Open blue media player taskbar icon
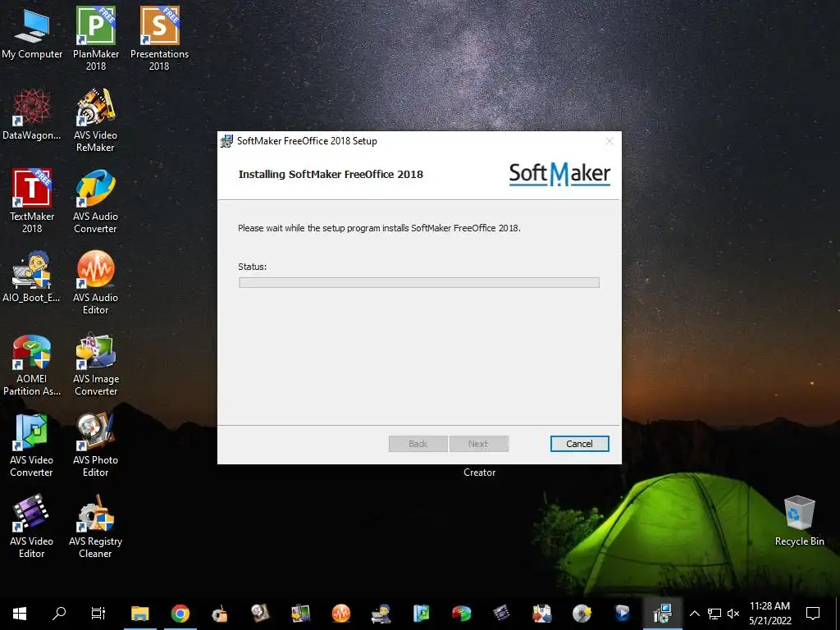 click(x=622, y=613)
